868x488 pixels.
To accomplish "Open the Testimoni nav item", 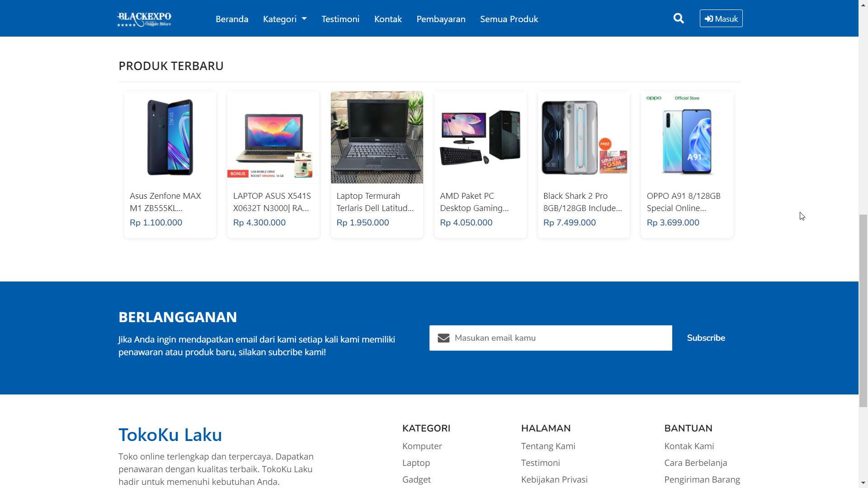I will point(340,19).
